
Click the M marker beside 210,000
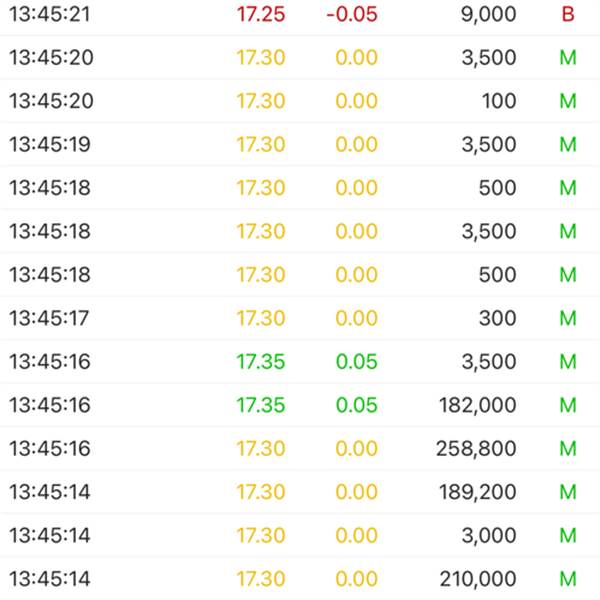(568, 579)
